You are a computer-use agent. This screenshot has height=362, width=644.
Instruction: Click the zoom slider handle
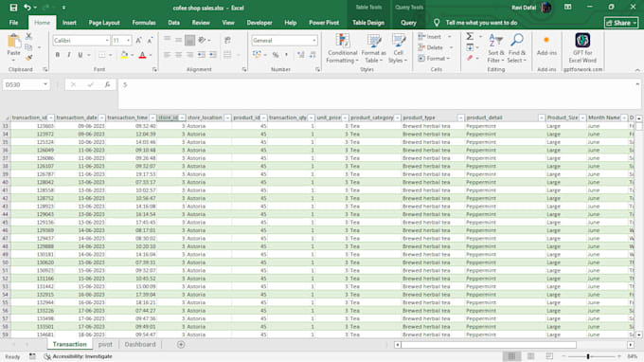[x=588, y=356]
